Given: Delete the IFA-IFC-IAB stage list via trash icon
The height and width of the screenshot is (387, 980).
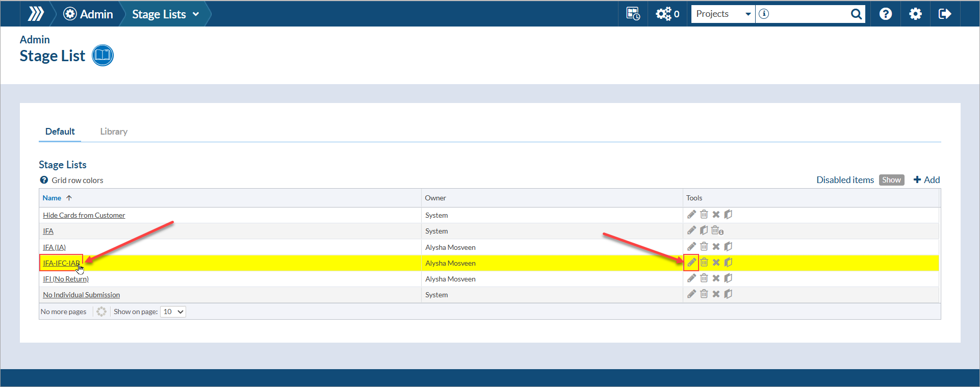Looking at the screenshot, I should pos(704,263).
